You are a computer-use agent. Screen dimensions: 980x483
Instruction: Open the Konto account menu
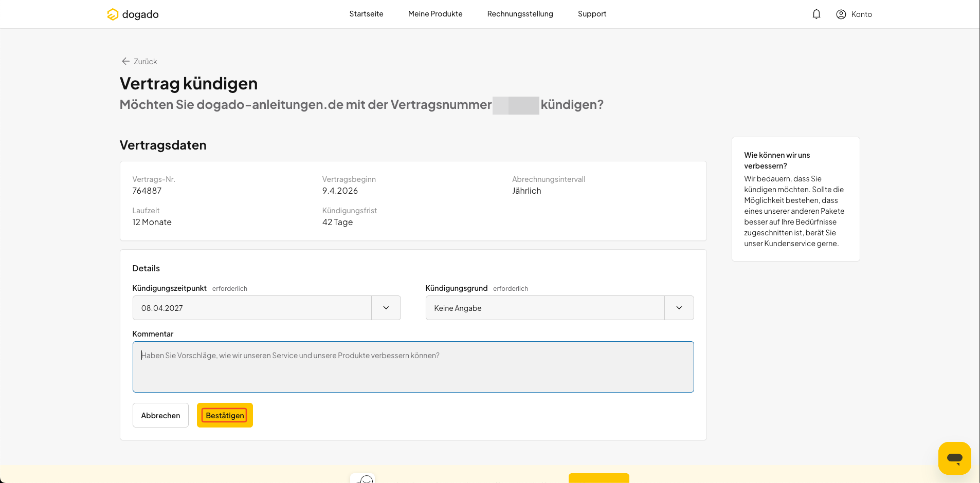(x=854, y=14)
